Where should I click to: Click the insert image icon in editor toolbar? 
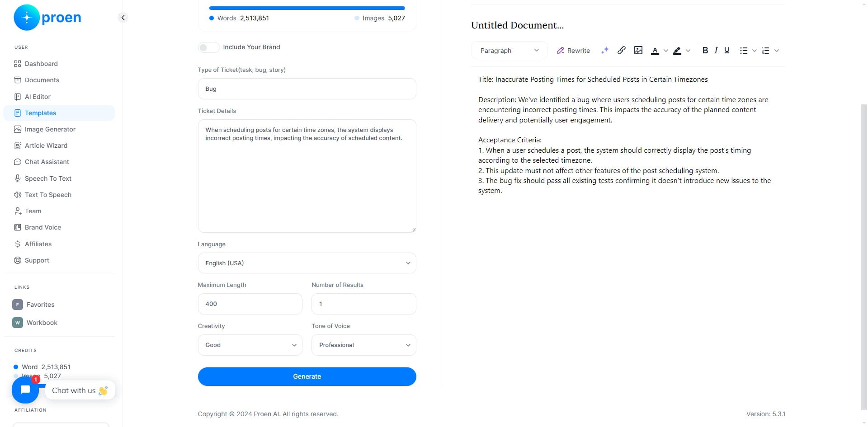pos(638,50)
